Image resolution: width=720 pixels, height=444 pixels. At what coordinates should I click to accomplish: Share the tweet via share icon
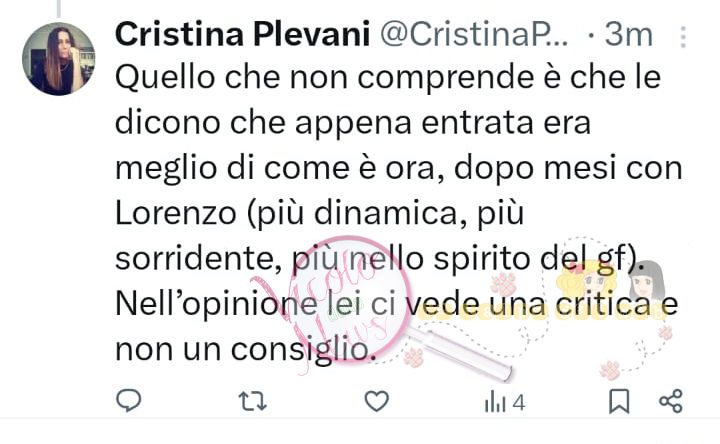(671, 401)
